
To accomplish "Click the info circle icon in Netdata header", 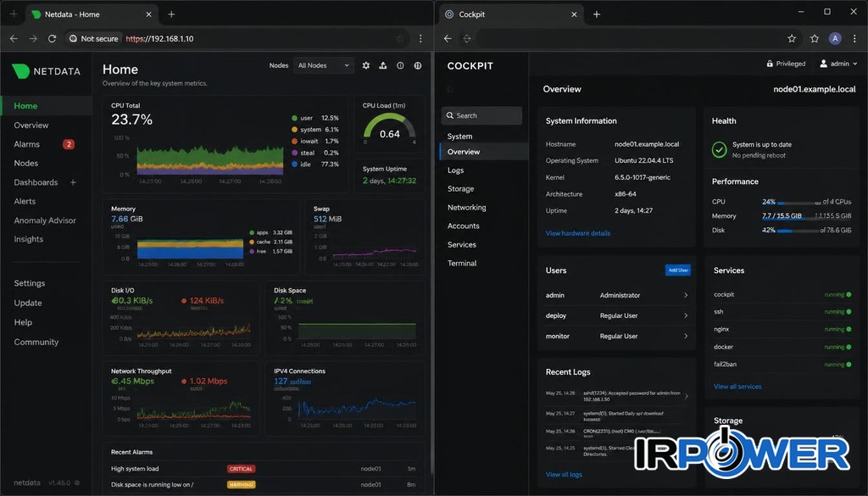I will [x=400, y=65].
